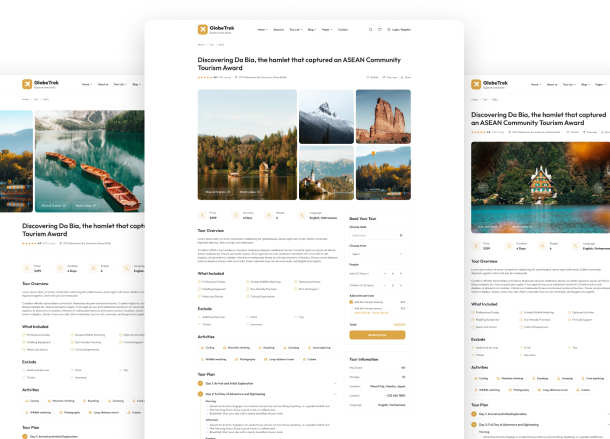Click the location pin beside the center rating
610x439 pixels.
[236, 77]
